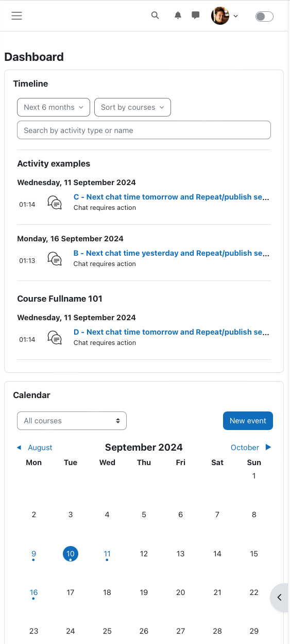Open the messaging chat bubble icon
Viewport: 290px width, 644px height.
coord(196,15)
